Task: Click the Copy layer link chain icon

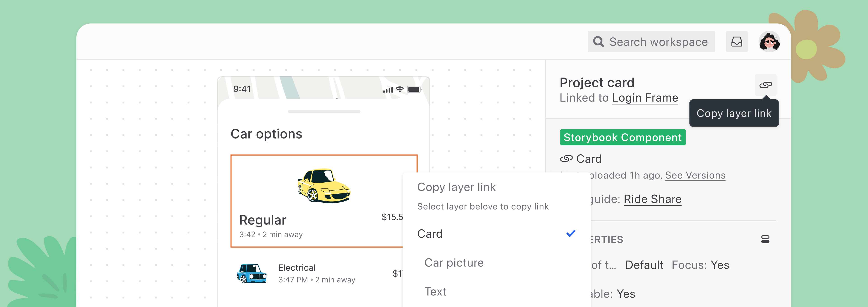Action: (766, 85)
